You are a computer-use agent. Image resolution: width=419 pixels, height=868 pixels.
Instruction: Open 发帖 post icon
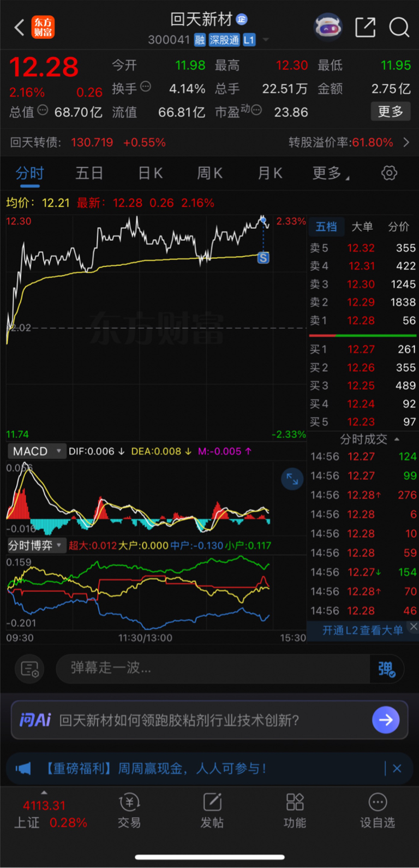click(x=212, y=811)
